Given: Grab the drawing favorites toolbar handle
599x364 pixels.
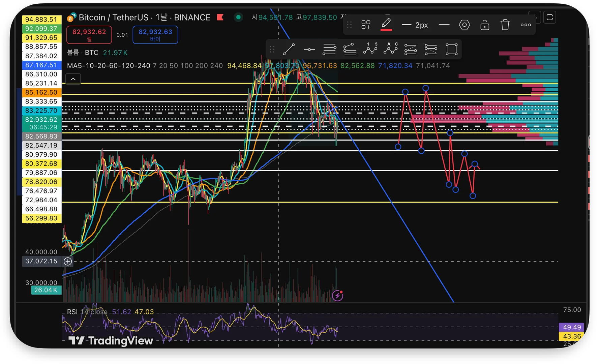Looking at the screenshot, I should 272,50.
